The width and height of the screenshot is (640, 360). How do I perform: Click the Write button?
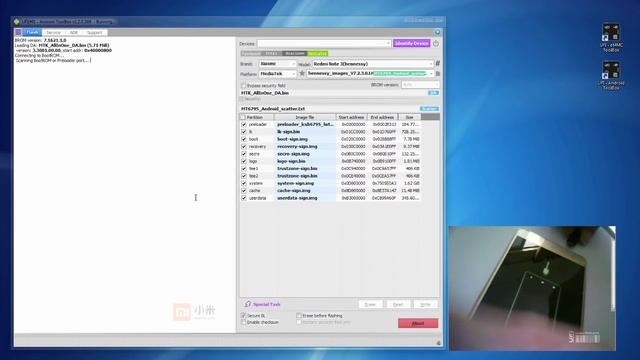coord(425,304)
